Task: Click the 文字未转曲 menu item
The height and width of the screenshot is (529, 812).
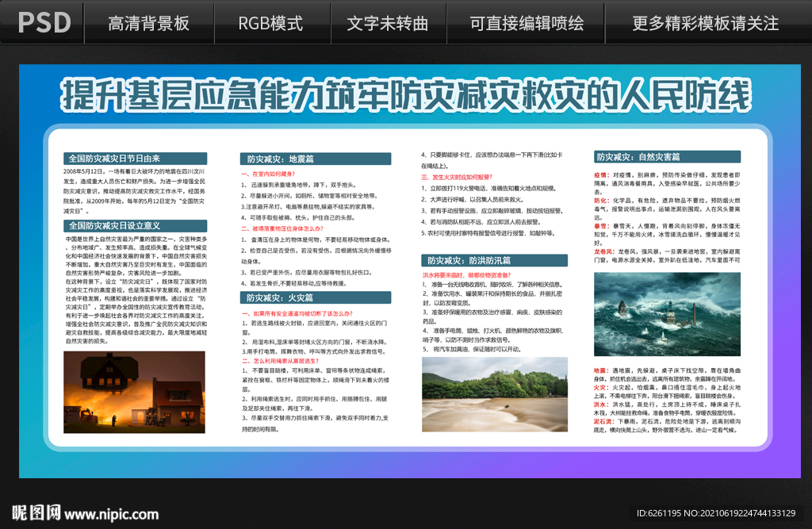Action: point(388,24)
